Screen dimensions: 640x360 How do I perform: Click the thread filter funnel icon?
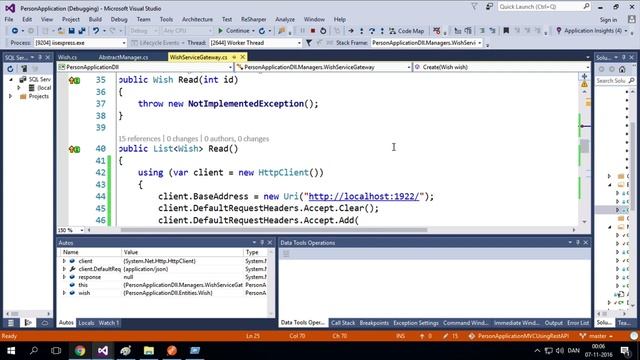coord(309,42)
